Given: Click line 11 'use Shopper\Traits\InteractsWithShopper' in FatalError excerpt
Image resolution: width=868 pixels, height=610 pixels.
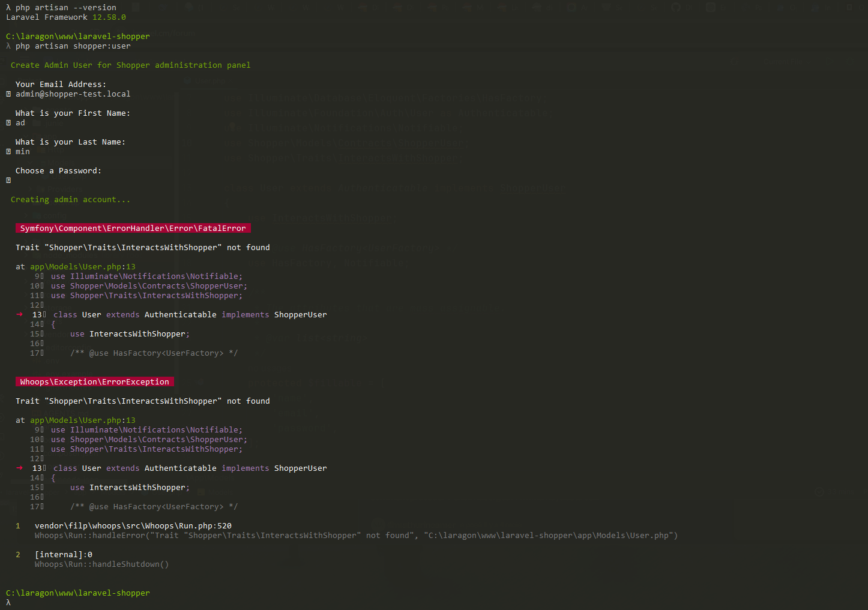Looking at the screenshot, I should 147,296.
